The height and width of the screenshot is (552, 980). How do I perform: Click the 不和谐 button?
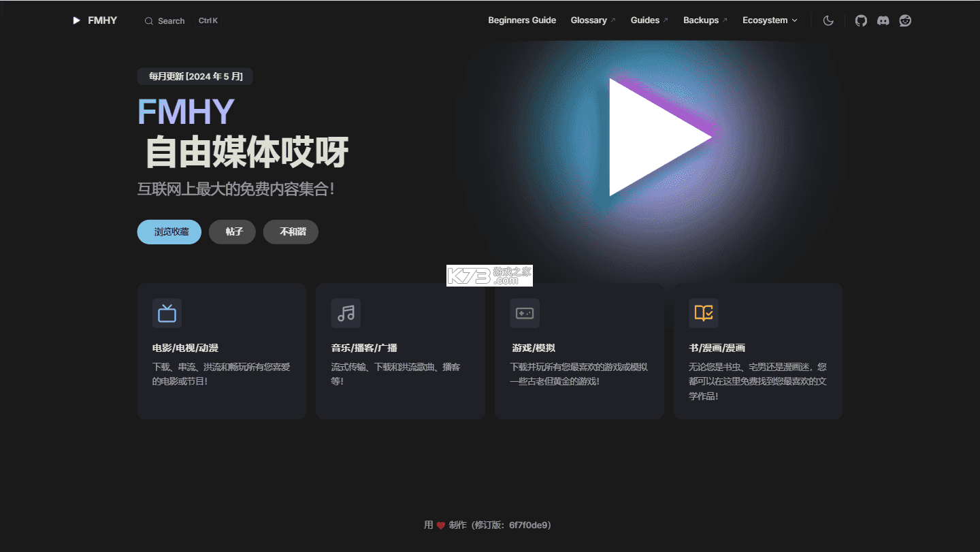tap(291, 232)
